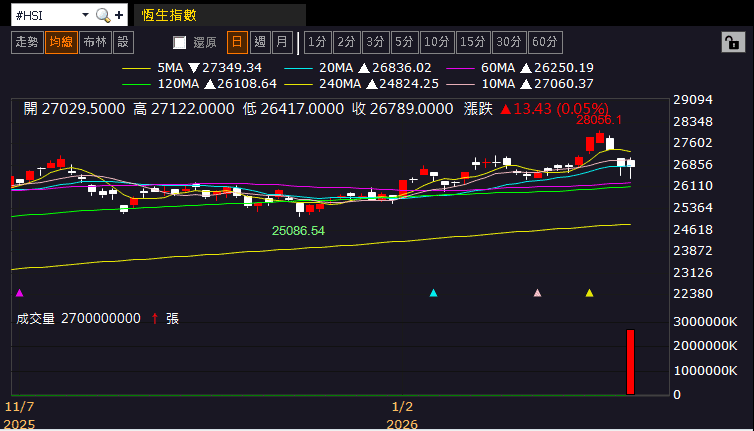754x431 pixels.
Task: Switch to the 60分 timeframe
Action: [545, 42]
